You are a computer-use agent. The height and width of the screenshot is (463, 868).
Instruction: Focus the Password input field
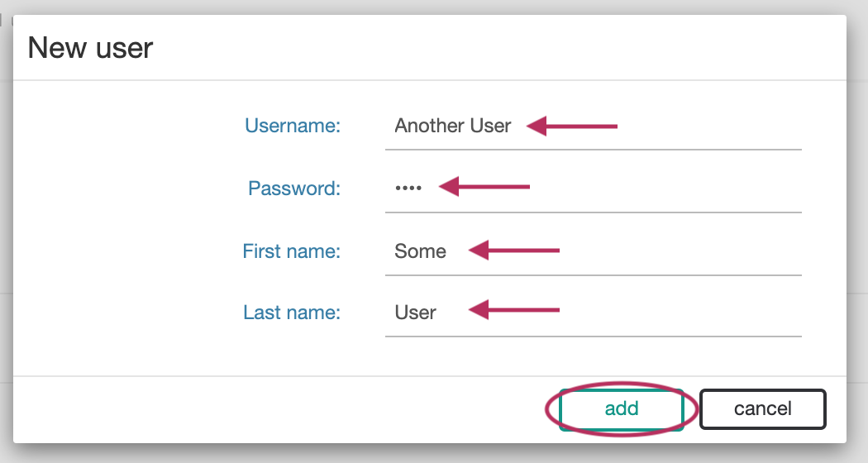pos(593,189)
